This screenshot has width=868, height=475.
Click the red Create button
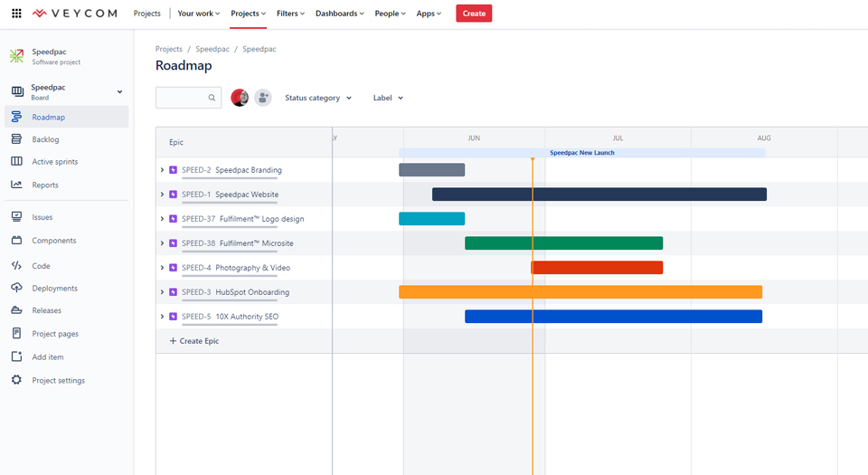click(x=474, y=14)
